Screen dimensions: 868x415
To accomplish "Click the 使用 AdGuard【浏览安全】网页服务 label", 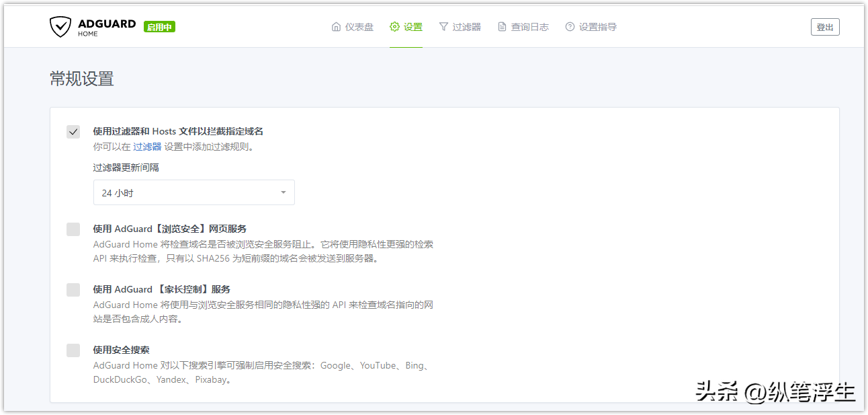I will [x=170, y=229].
